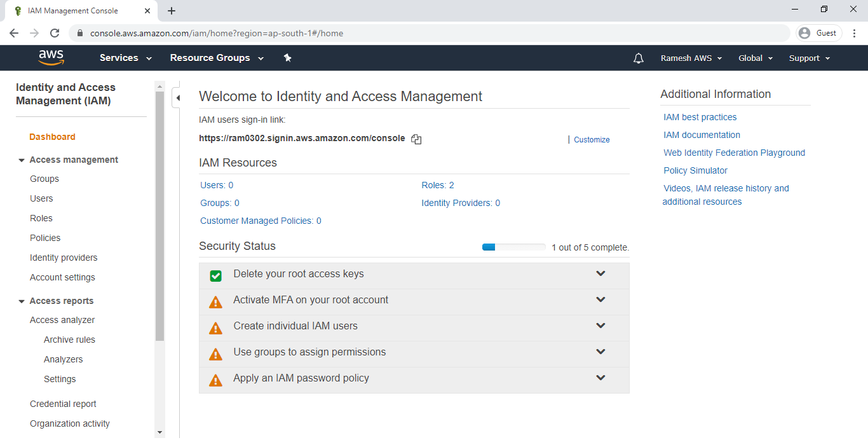Click the Roles: 2 resource link
The height and width of the screenshot is (440, 868).
coord(438,185)
